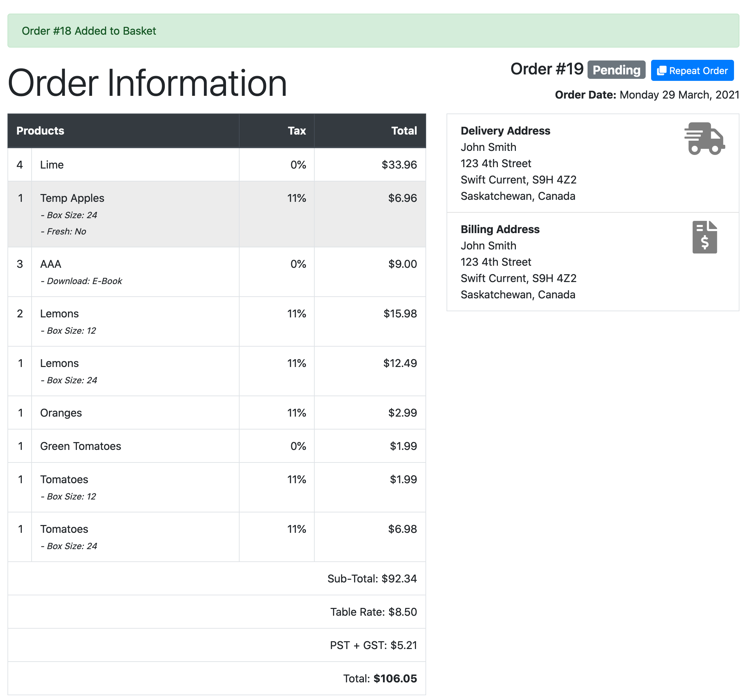Screen dimensions: 751x700
Task: Click the Order #19 heading
Action: [x=547, y=69]
